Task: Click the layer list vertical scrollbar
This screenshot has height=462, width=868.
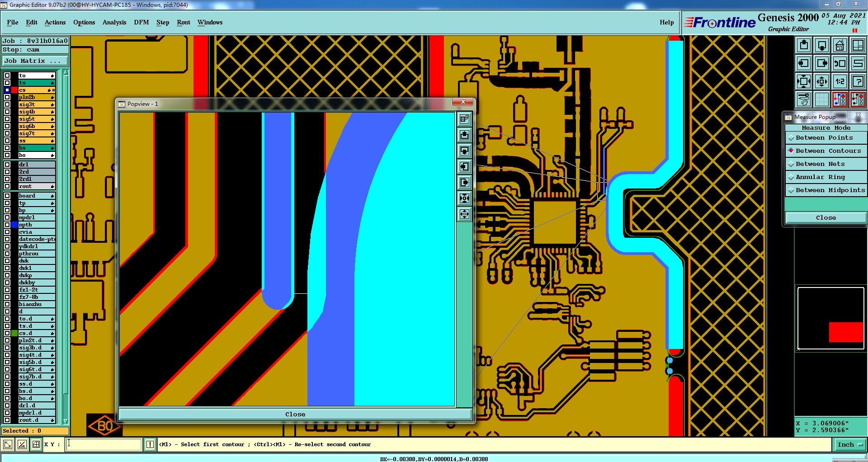Action: [66, 247]
